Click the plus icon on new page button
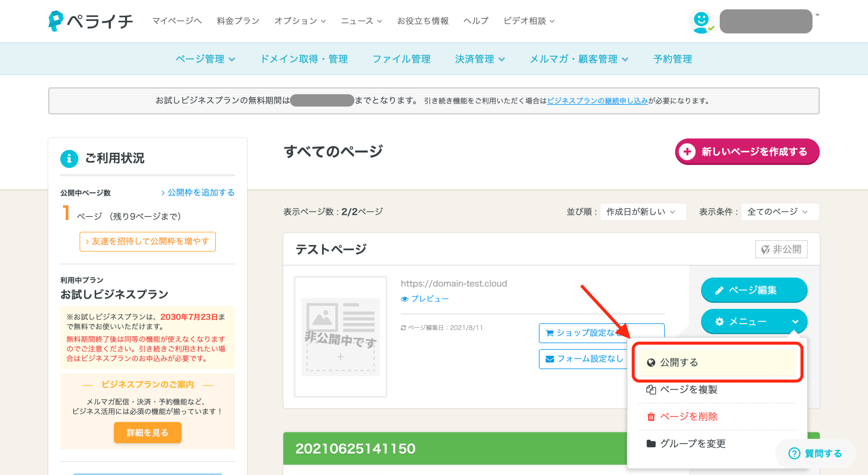This screenshot has height=475, width=868. [x=687, y=152]
